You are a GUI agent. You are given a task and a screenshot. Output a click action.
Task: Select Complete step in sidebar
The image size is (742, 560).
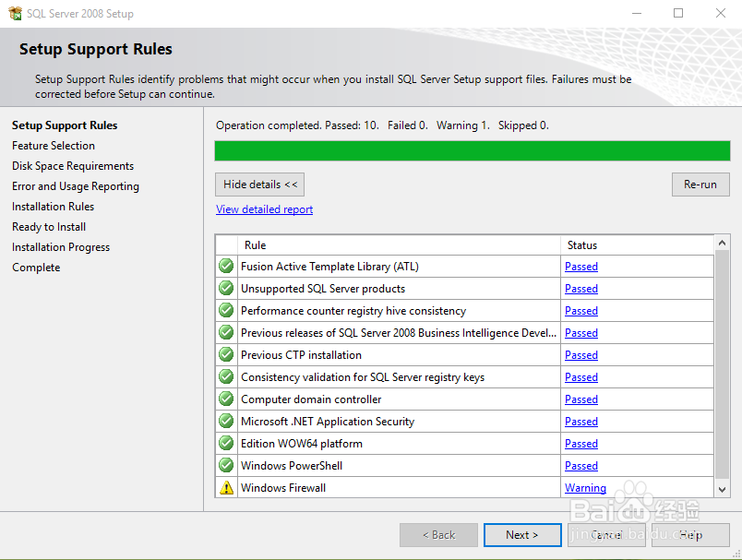pos(36,268)
